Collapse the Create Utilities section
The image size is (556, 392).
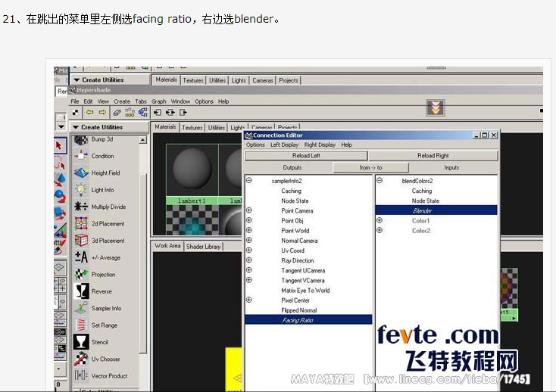pyautogui.click(x=76, y=127)
